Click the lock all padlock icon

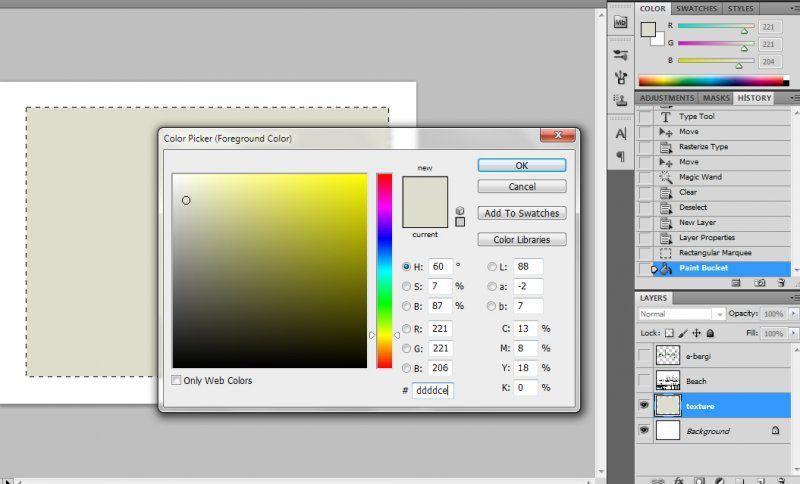[710, 332]
